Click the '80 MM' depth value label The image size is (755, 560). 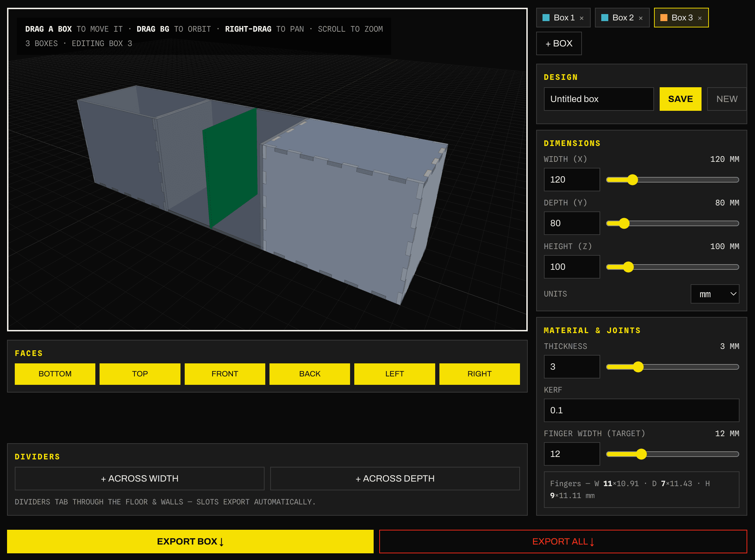click(x=727, y=203)
